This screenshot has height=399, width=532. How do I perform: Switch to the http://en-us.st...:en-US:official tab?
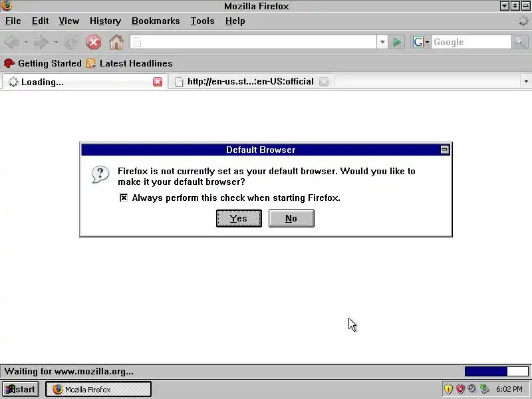point(251,82)
